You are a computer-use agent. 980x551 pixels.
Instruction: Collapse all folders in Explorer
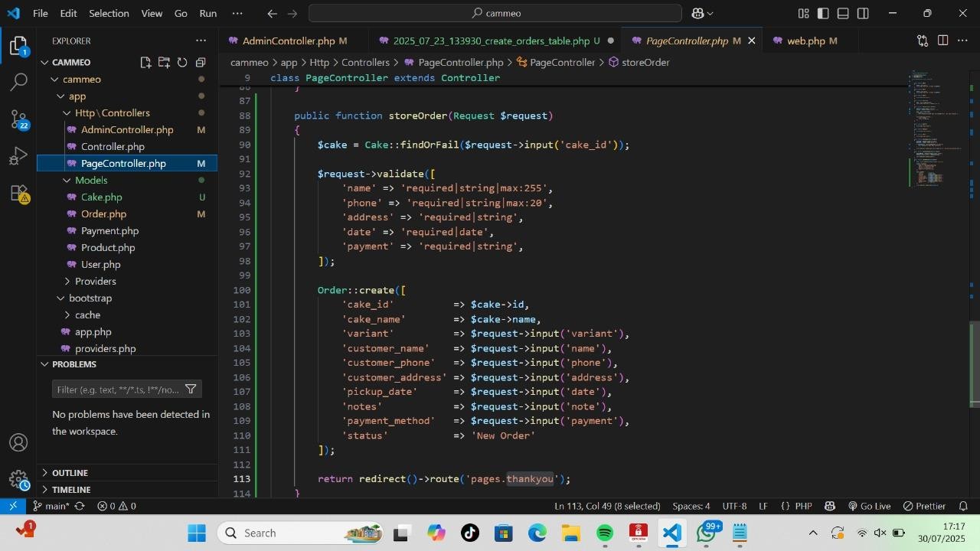(201, 63)
